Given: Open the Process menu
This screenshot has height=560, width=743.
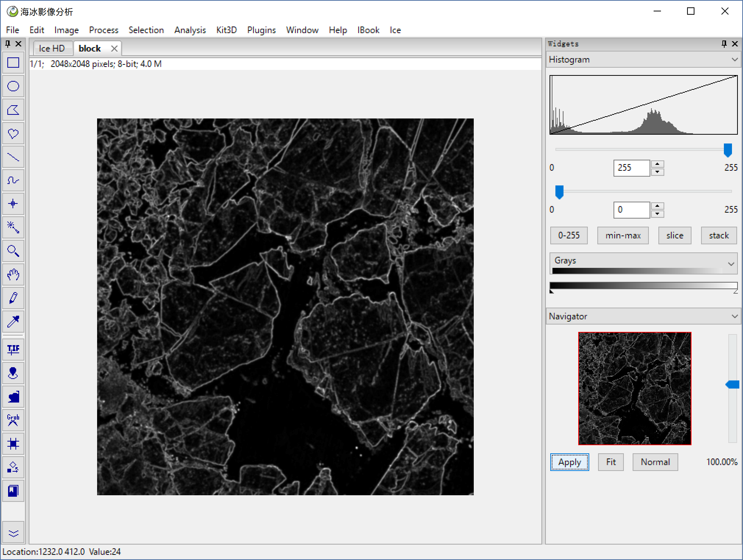Looking at the screenshot, I should (103, 30).
